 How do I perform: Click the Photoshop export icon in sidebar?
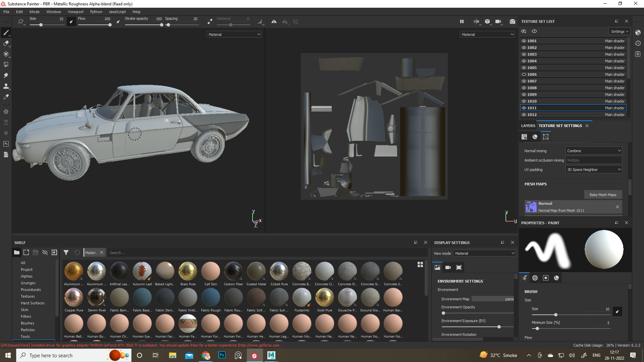point(6,144)
